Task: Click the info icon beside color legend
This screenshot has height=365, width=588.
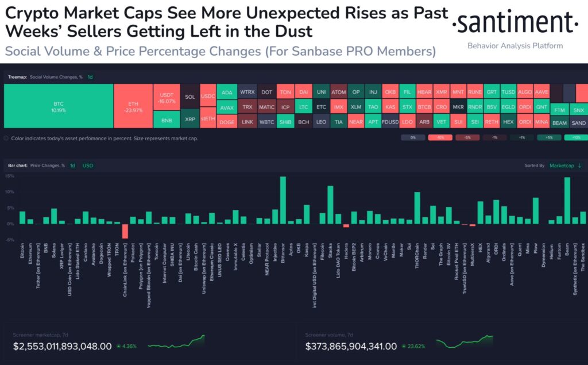Action: pos(6,138)
